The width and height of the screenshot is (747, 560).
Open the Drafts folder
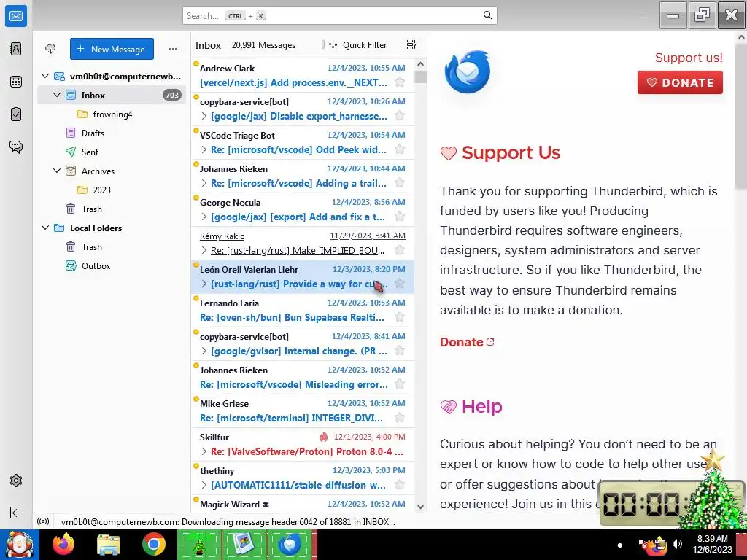(x=112, y=133)
